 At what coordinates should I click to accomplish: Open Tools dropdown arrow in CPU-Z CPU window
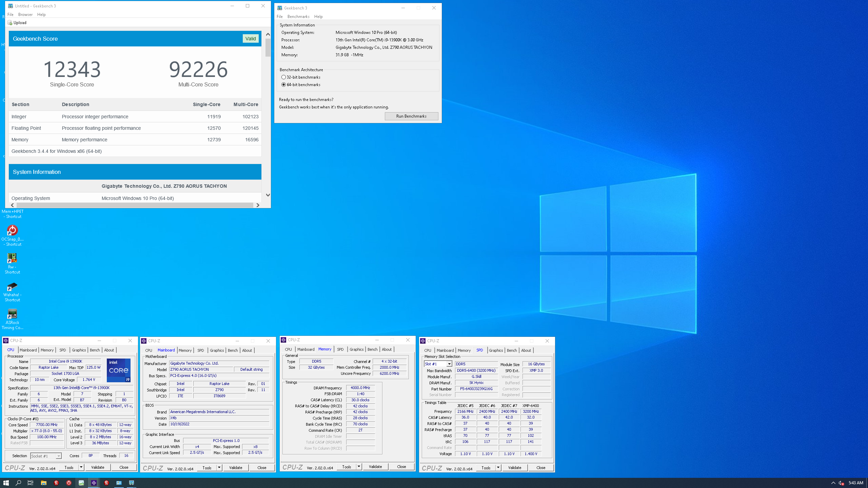[x=81, y=467]
